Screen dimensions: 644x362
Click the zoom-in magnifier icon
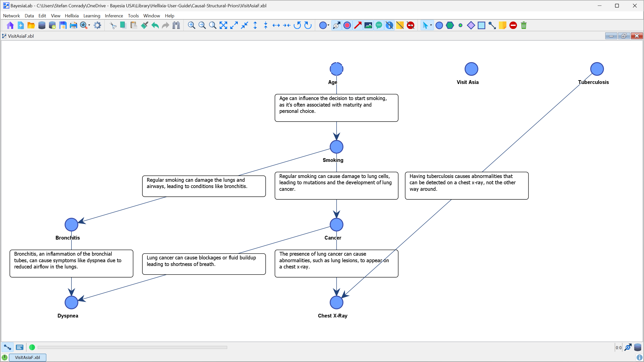(191, 25)
